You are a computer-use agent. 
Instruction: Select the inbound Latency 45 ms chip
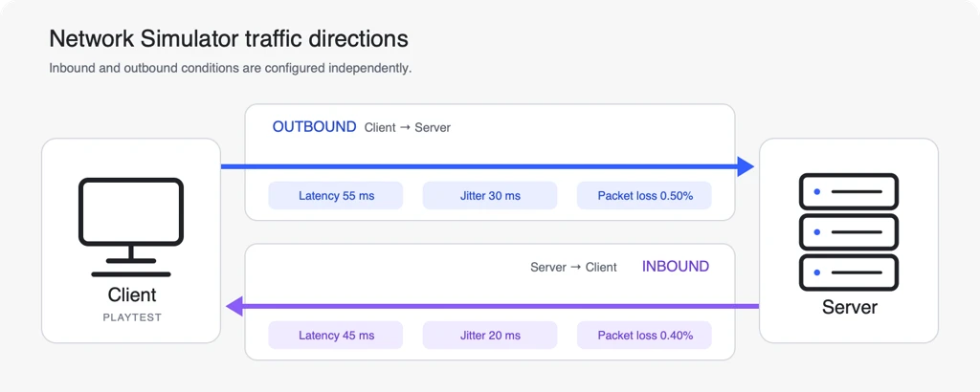[x=336, y=336]
